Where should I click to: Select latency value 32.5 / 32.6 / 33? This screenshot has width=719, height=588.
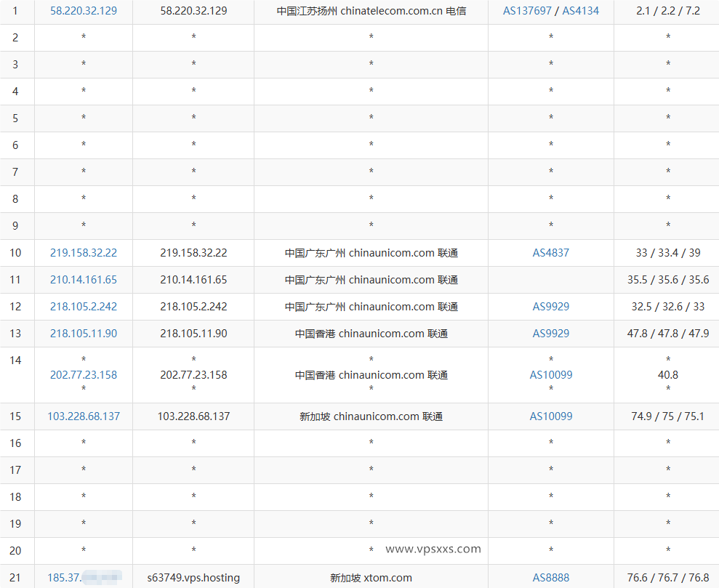668,307
